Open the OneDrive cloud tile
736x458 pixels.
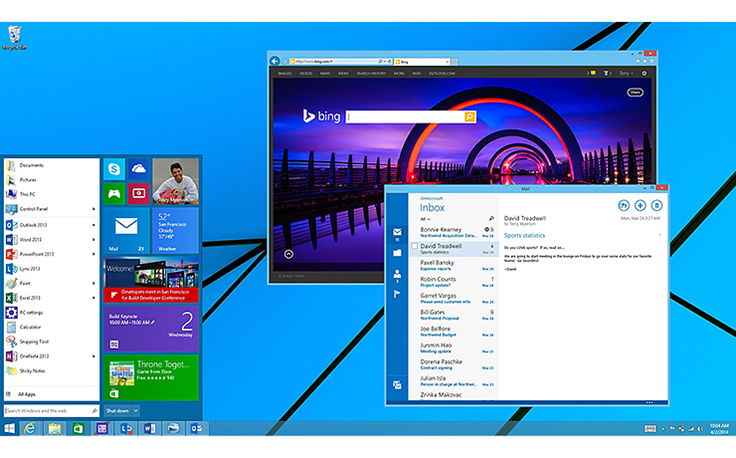tap(138, 169)
